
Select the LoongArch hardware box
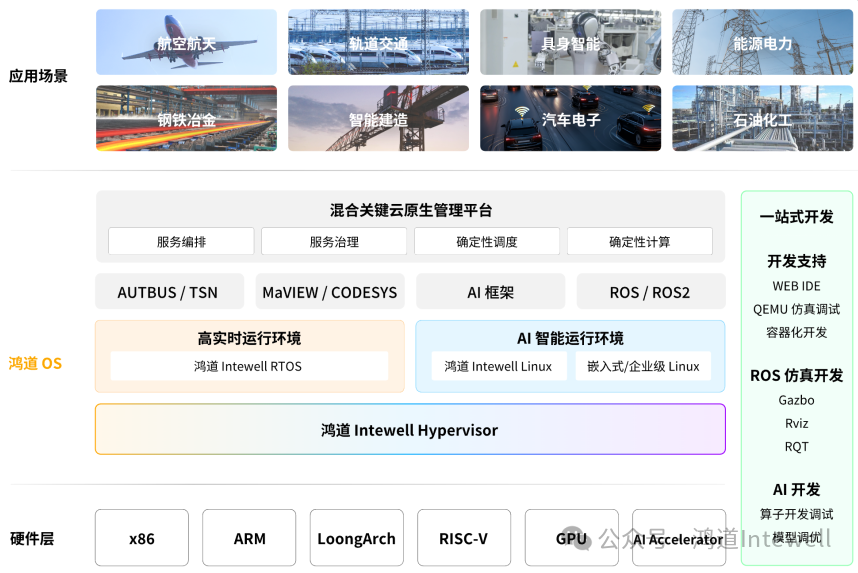pos(357,538)
